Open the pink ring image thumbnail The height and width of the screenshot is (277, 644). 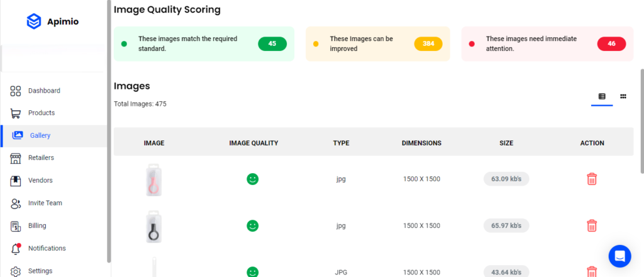coord(153,179)
